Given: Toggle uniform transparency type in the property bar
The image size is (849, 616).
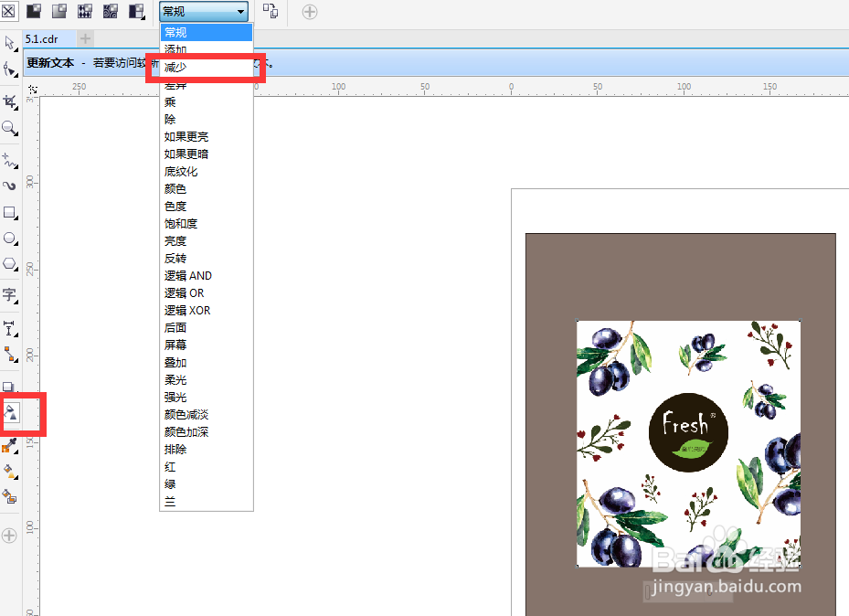Looking at the screenshot, I should coord(34,10).
